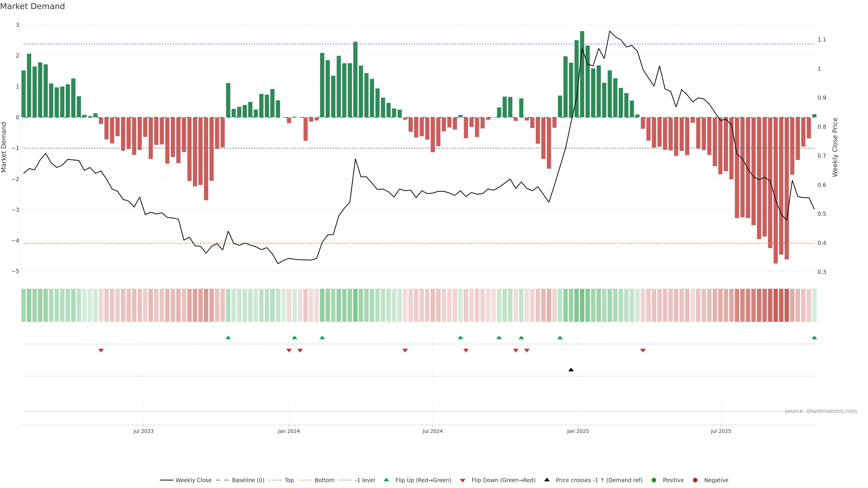
Task: Toggle Price crosses -1 legend entry
Action: click(x=599, y=480)
